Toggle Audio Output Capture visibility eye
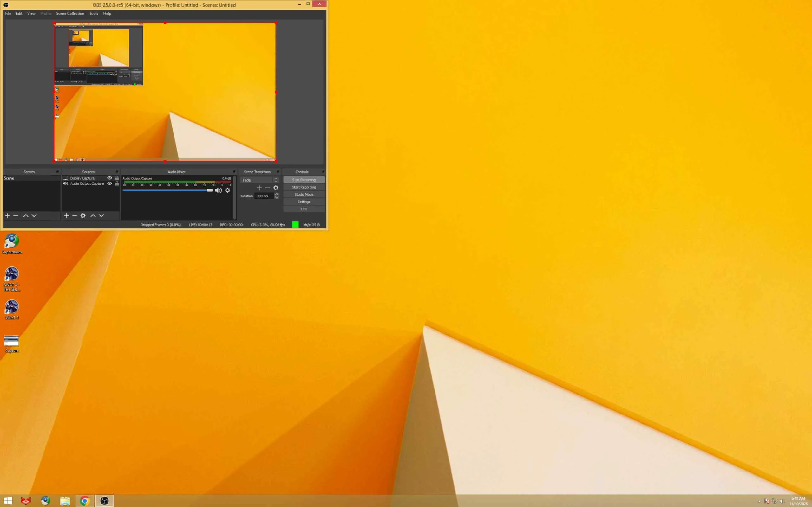The width and height of the screenshot is (812, 507). click(x=109, y=183)
